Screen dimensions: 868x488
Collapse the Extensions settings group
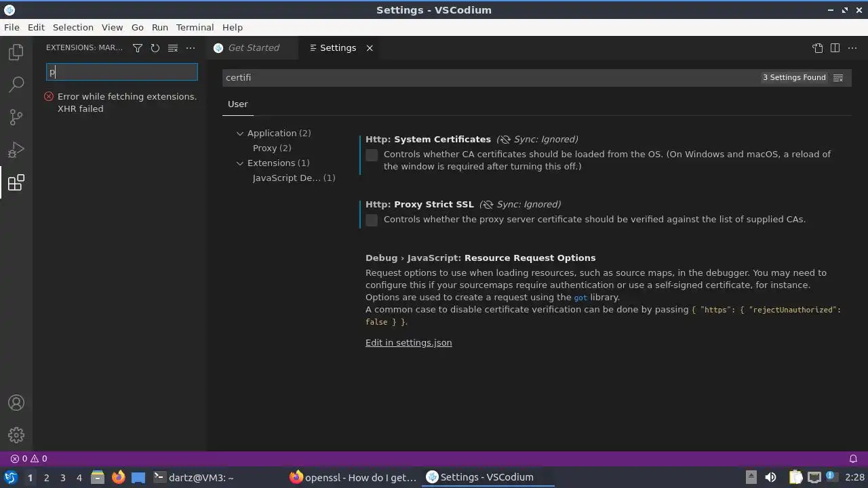240,163
